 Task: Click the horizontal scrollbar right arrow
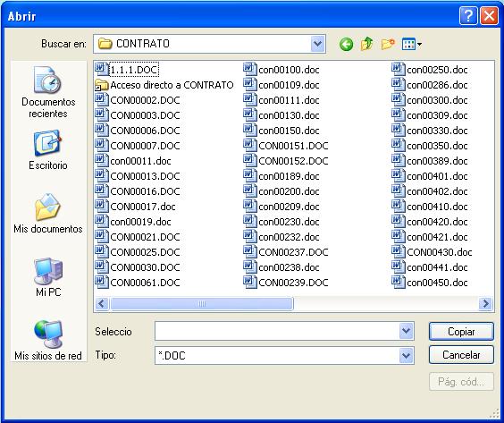click(x=485, y=304)
